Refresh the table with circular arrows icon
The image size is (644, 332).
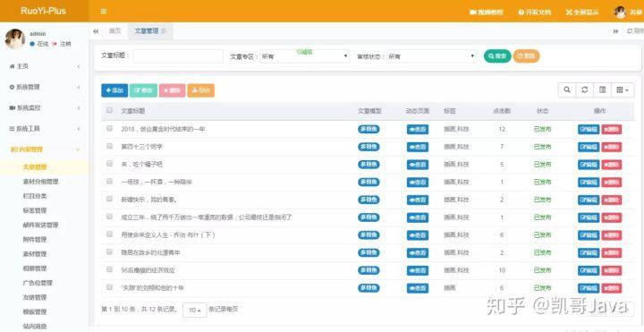(584, 90)
